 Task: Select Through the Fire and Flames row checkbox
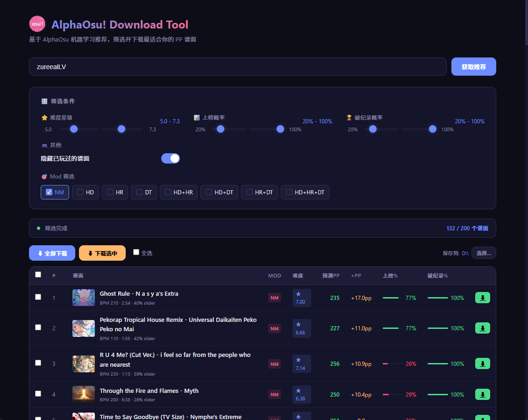pyautogui.click(x=38, y=394)
